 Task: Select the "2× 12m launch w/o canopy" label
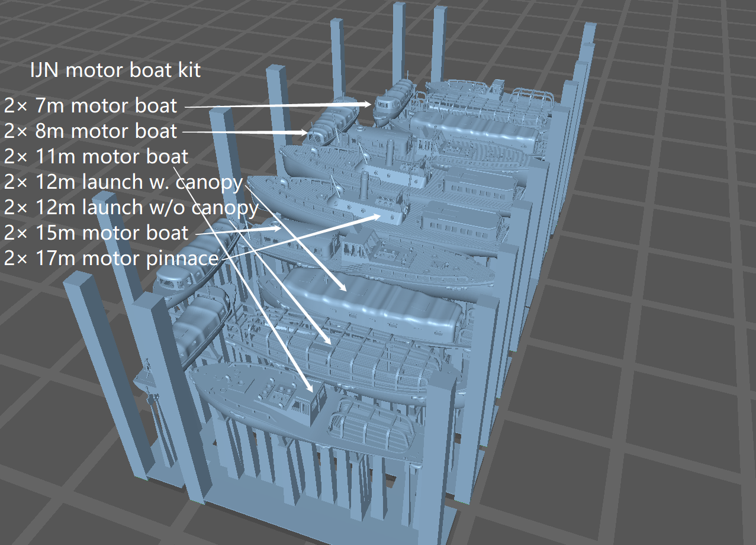click(131, 208)
